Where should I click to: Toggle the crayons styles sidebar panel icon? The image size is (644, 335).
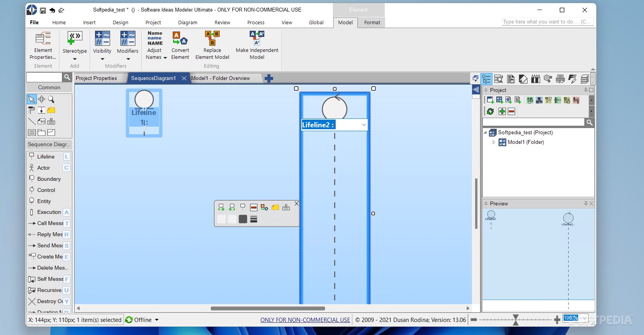(x=536, y=79)
